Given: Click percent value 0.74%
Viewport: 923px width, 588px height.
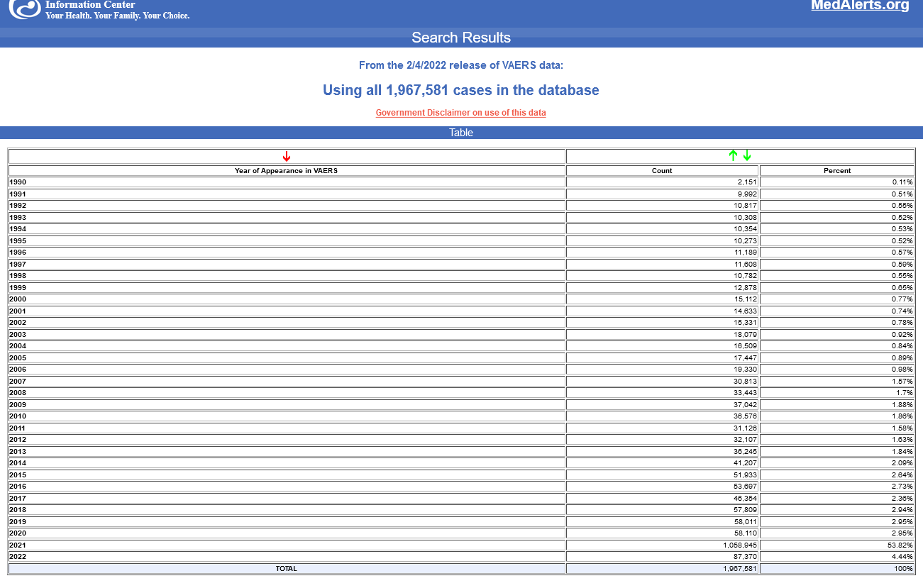Looking at the screenshot, I should coord(902,311).
